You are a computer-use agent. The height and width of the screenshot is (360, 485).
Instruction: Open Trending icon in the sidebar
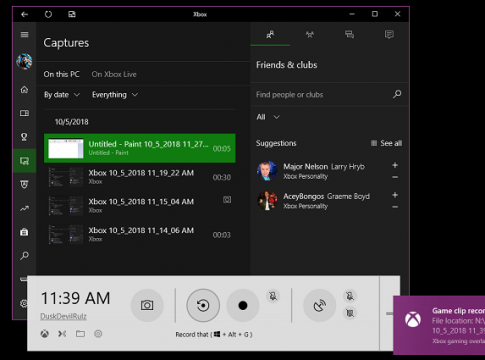(x=24, y=209)
